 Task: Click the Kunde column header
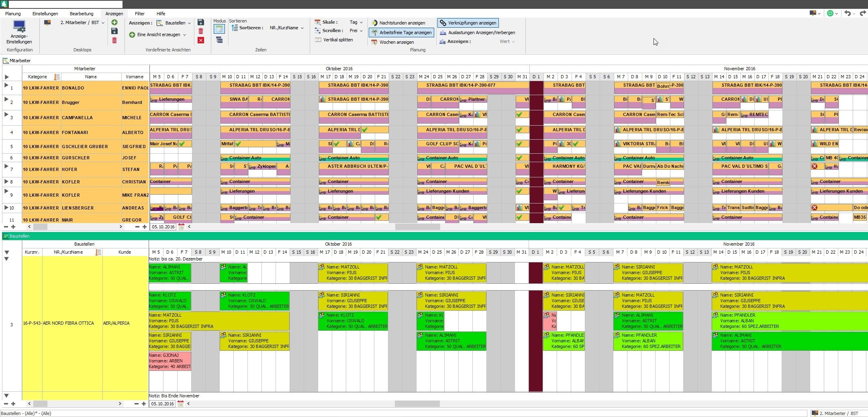point(125,252)
